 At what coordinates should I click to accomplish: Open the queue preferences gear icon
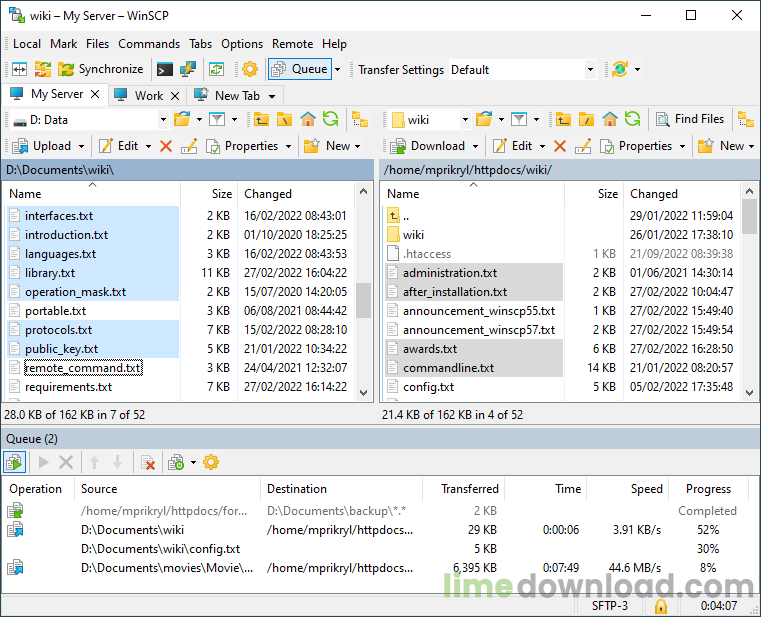tap(211, 462)
